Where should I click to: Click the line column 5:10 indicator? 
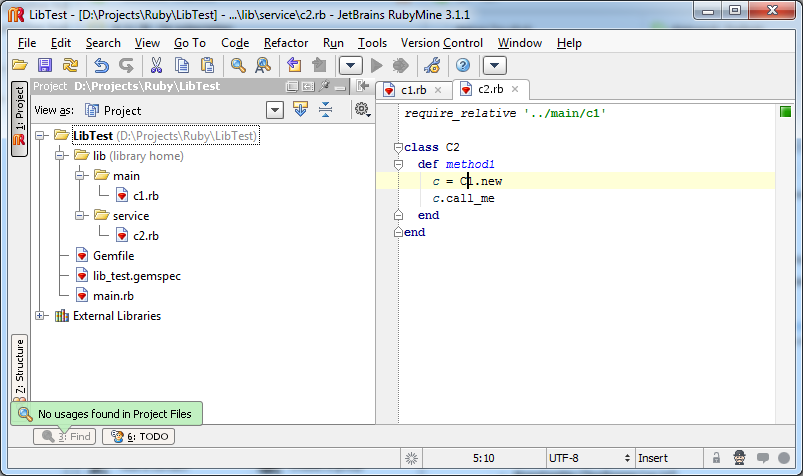[483, 458]
